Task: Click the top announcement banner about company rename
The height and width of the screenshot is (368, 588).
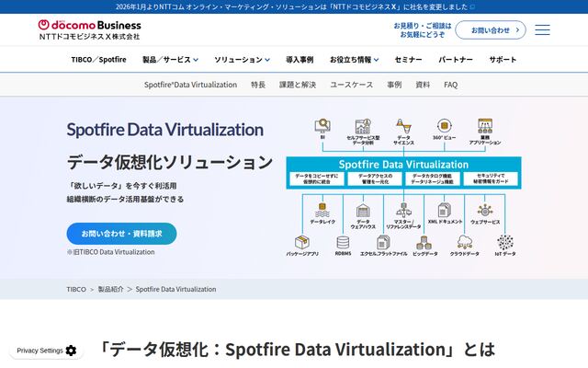Action: point(294,6)
